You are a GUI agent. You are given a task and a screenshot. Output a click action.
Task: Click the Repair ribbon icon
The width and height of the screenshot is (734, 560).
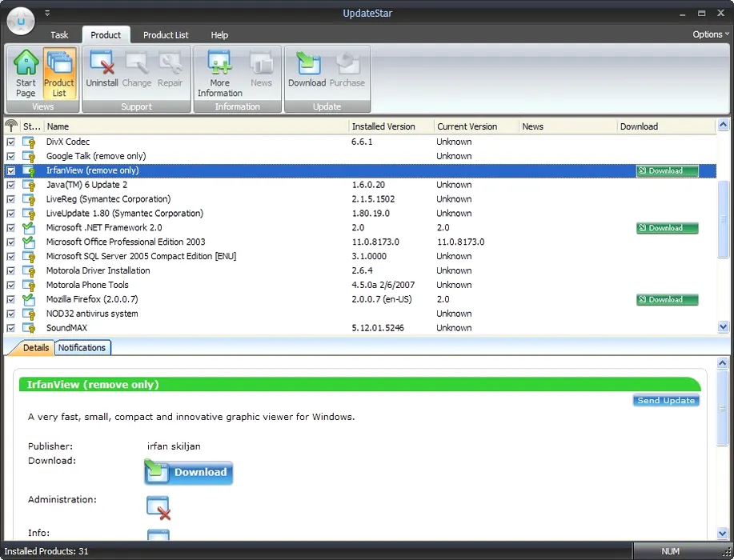click(170, 70)
